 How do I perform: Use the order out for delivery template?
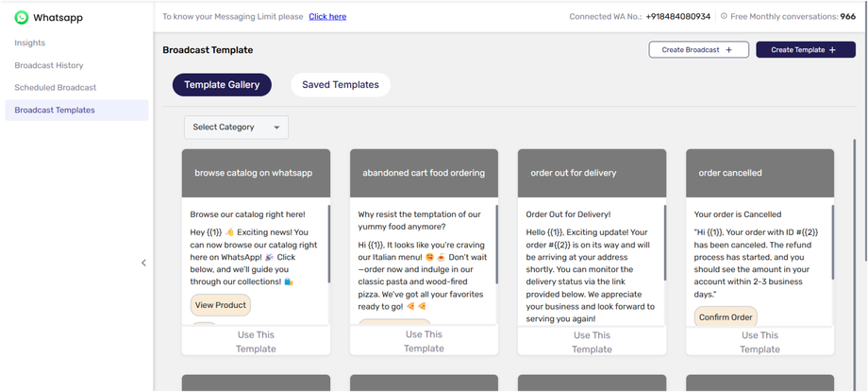(x=592, y=341)
